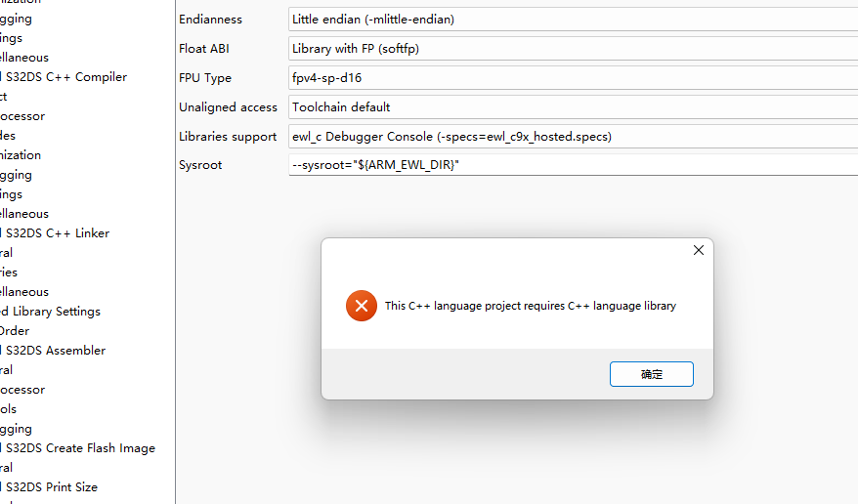Select the Order entry under the Linker
This screenshot has height=504, width=858.
click(15, 331)
